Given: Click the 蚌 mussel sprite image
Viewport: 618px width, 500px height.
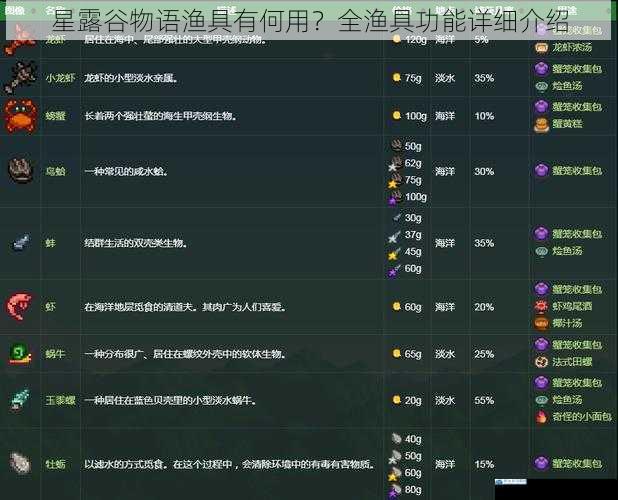Looking at the screenshot, I should (20, 243).
